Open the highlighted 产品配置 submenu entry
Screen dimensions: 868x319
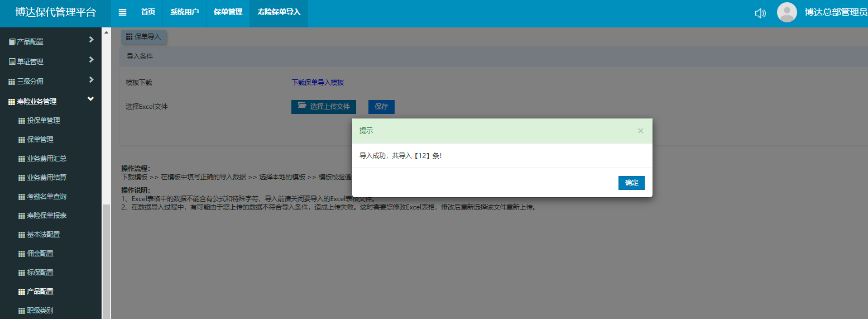click(x=40, y=292)
